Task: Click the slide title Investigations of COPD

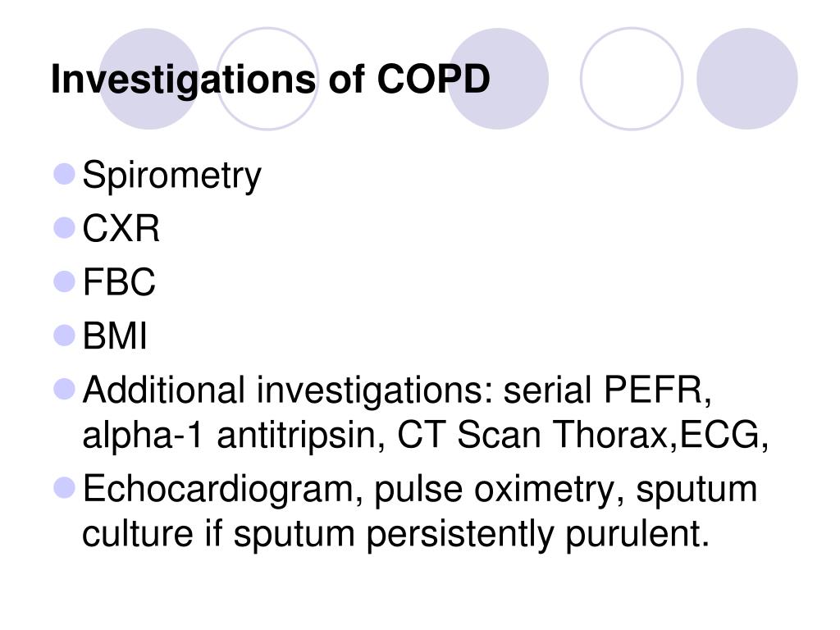Action: (x=271, y=80)
